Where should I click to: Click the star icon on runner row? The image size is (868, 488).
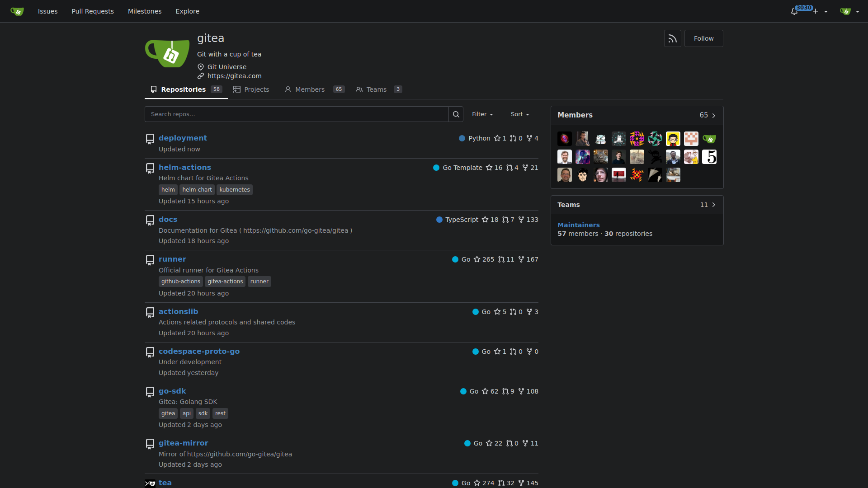(x=477, y=259)
